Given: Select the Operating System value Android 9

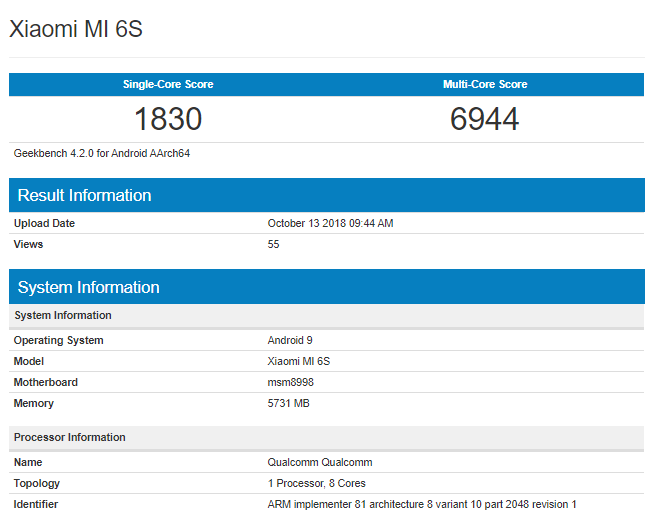Looking at the screenshot, I should coord(290,340).
